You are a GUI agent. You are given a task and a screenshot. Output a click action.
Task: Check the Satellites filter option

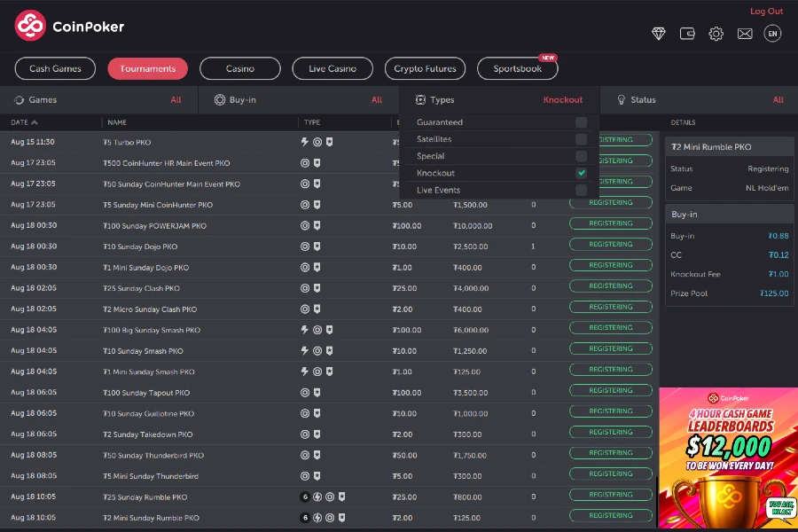582,138
